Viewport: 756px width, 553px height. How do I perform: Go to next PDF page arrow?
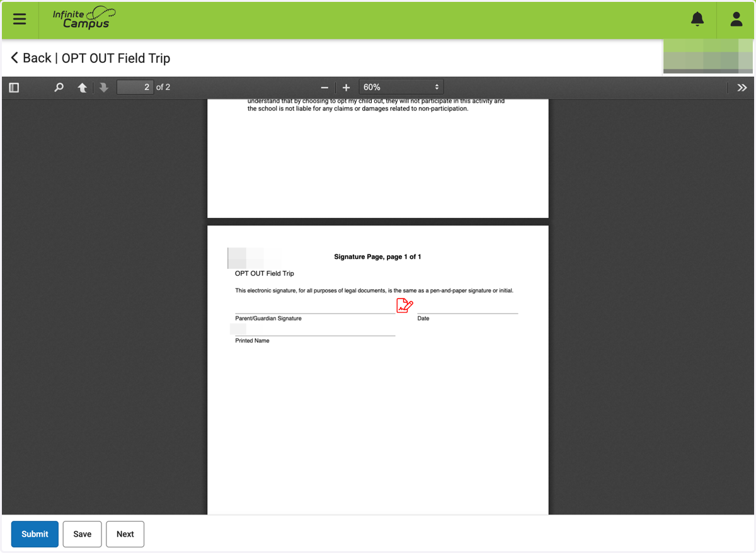[104, 88]
